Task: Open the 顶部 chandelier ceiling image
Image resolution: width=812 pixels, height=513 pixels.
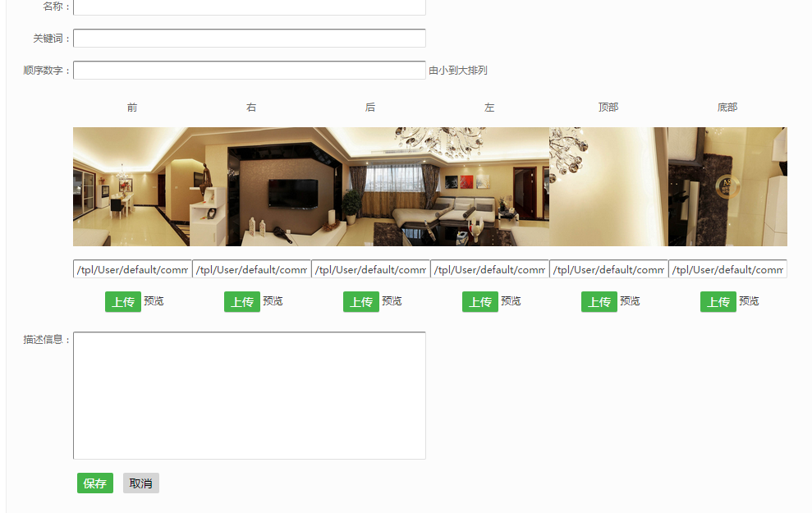Action: (x=608, y=187)
